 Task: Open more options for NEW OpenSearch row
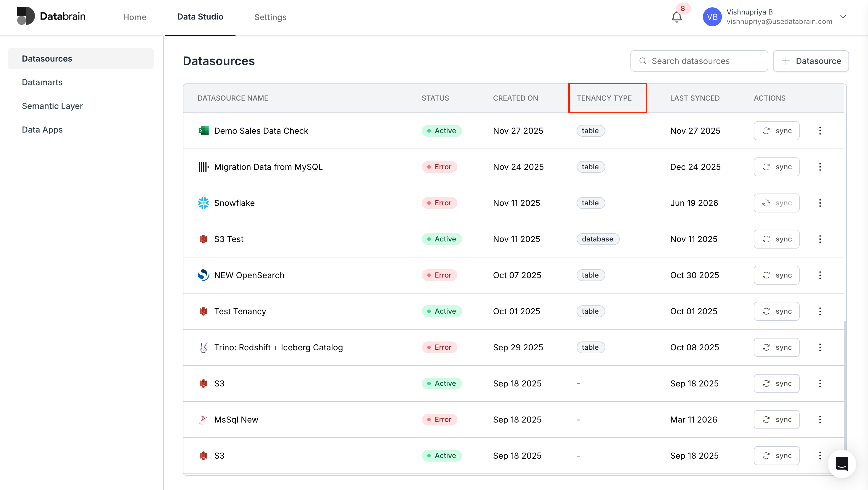tap(820, 275)
